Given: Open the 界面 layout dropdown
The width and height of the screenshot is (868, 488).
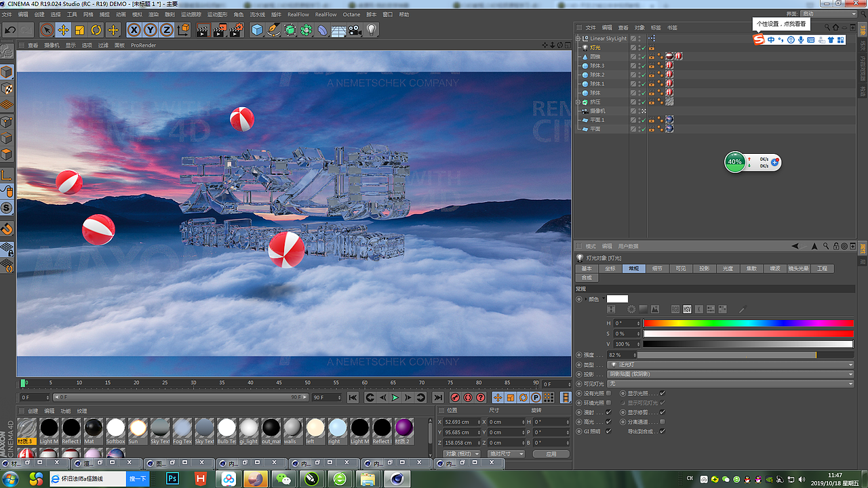Looking at the screenshot, I should pyautogui.click(x=827, y=14).
